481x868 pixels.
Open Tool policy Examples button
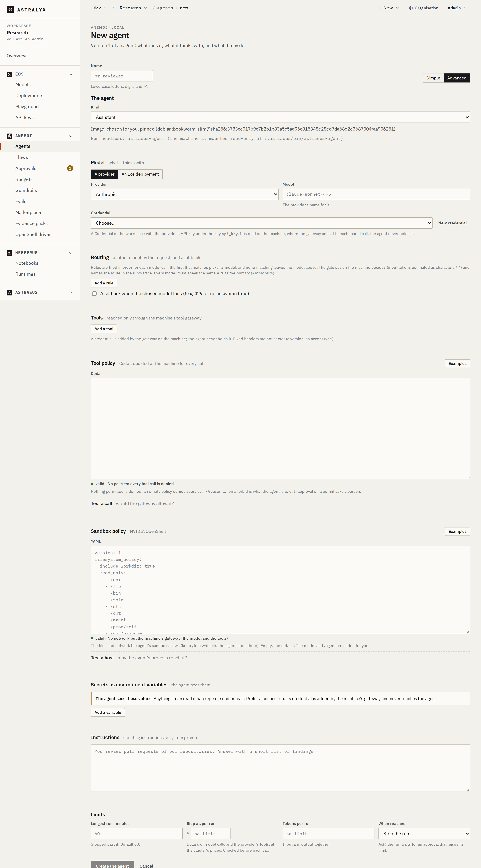coord(457,364)
